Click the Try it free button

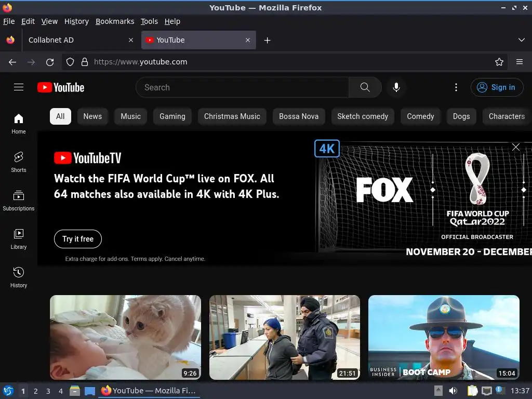pos(78,239)
